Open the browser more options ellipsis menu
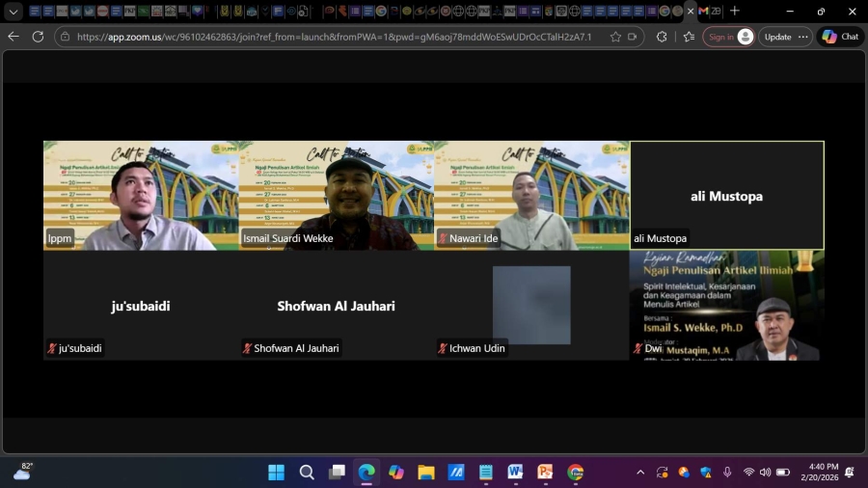The image size is (868, 488). click(803, 37)
